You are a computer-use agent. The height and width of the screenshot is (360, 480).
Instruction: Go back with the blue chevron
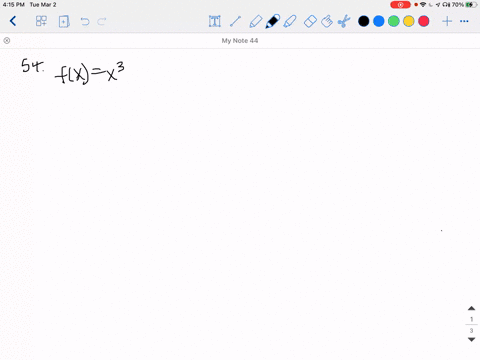point(13,21)
